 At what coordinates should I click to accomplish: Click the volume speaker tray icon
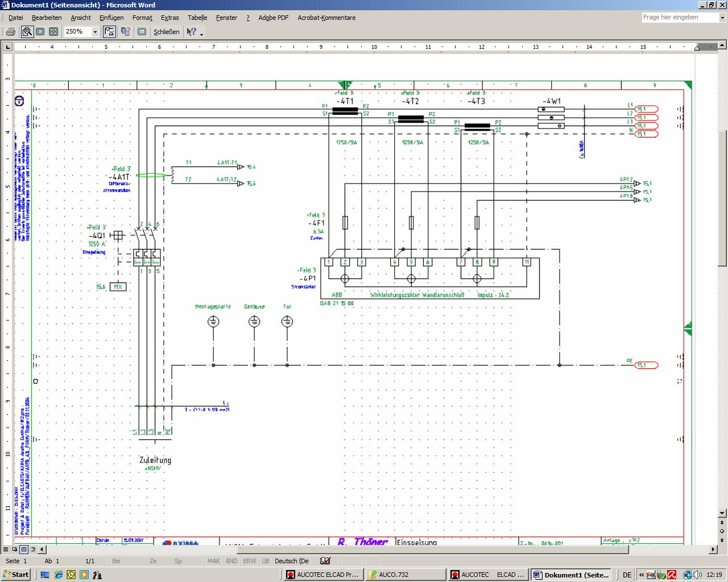pos(698,575)
